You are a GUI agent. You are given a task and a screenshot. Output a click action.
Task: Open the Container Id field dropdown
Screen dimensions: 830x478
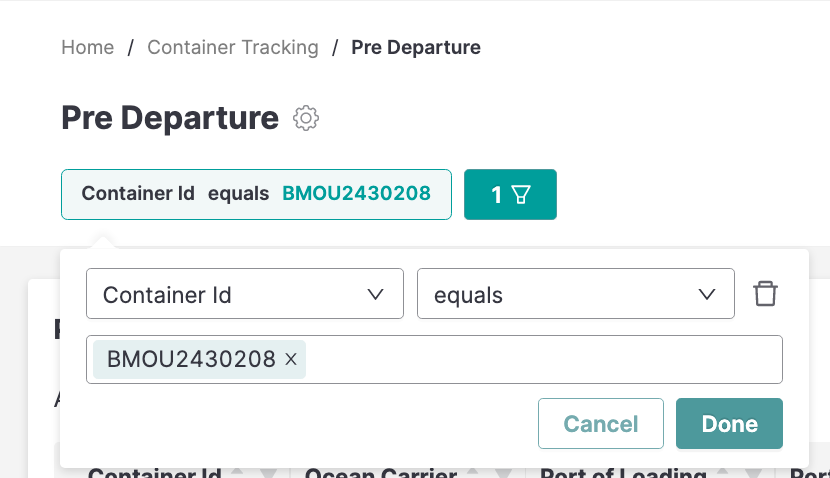click(x=245, y=294)
